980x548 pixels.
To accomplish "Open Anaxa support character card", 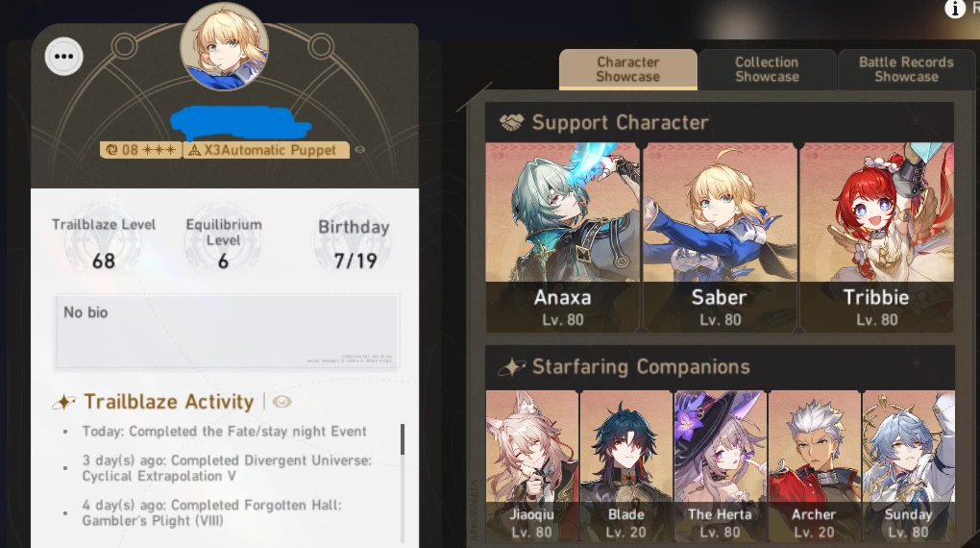I will click(562, 237).
